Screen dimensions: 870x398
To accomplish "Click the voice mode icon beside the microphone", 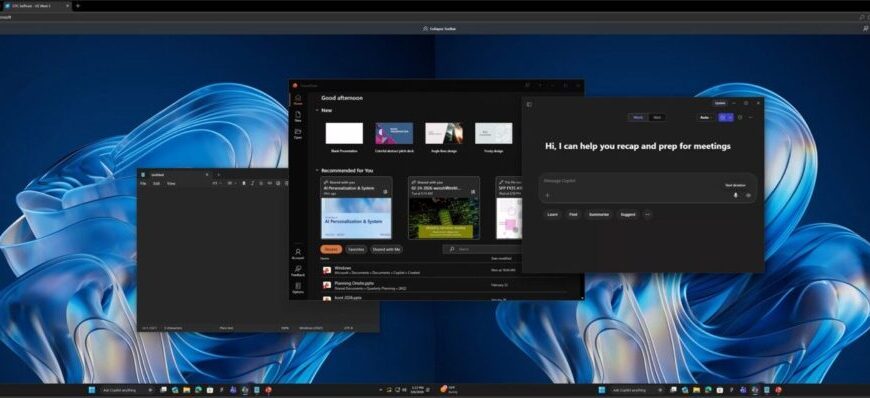I will 748,195.
